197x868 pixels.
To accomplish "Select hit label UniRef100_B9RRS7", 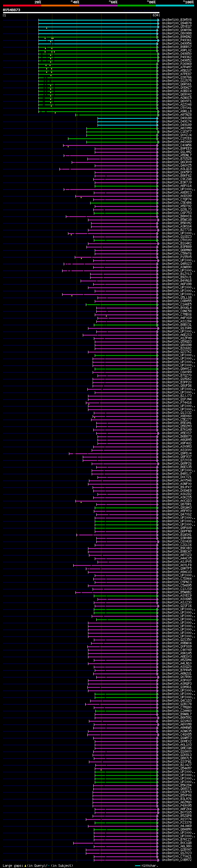I will click(x=177, y=47).
